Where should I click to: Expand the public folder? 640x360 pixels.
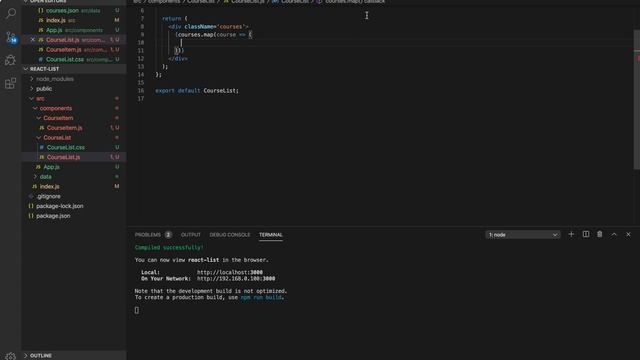pyautogui.click(x=73, y=89)
